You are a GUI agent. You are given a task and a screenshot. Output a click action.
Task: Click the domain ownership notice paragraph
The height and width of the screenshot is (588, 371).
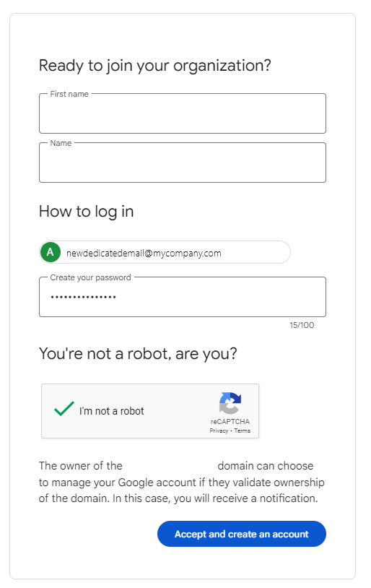(182, 482)
